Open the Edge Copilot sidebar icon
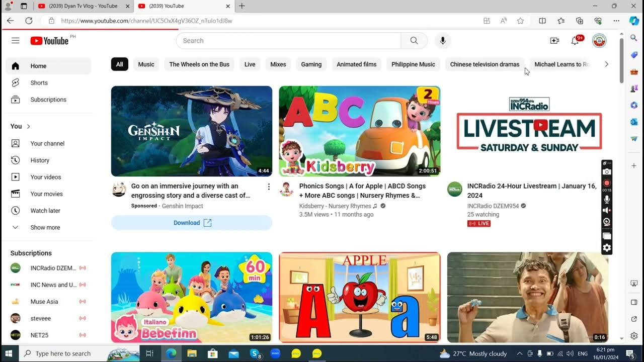The image size is (644, 362). click(634, 21)
